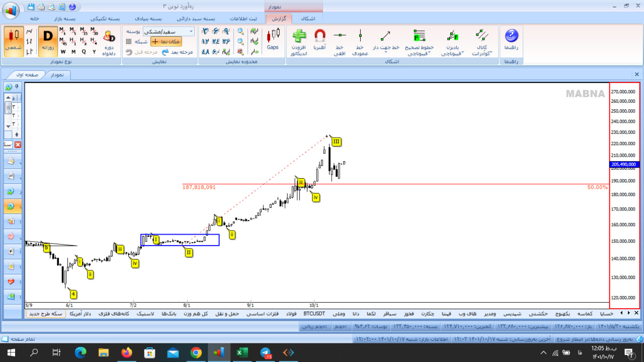Select the daily (روزانه) D timeframe
Viewport: 644px width, 362px height.
pyautogui.click(x=48, y=41)
